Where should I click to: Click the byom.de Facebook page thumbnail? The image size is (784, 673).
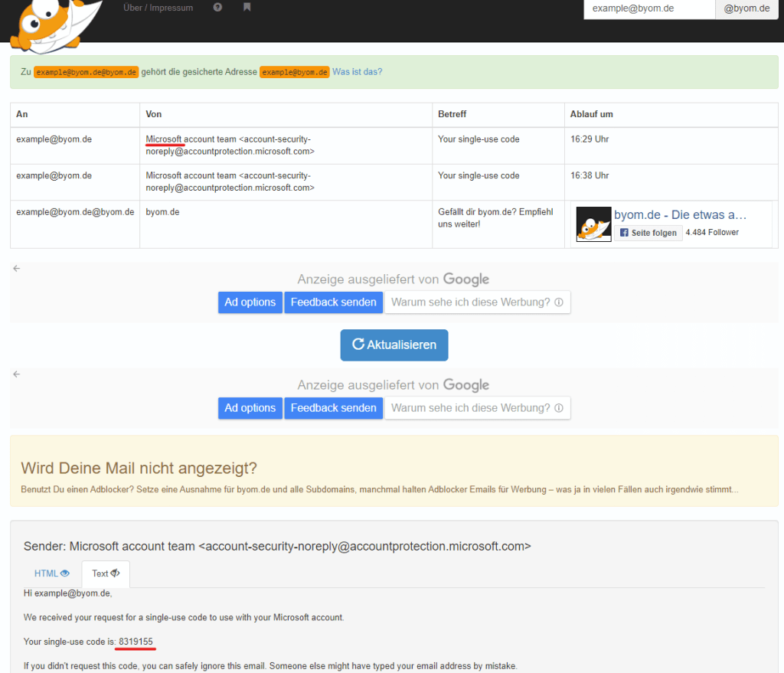click(593, 224)
